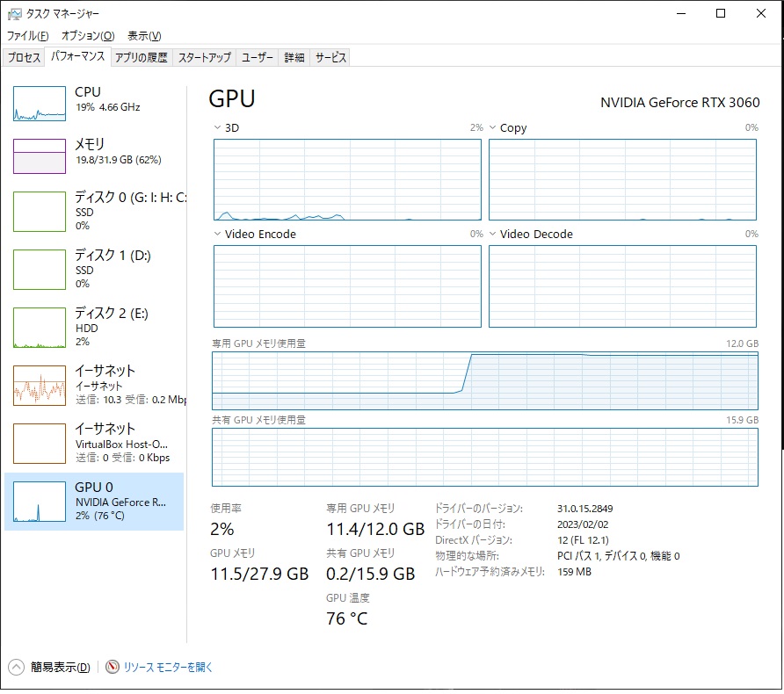Open the メモリ graph thumbnail in sidebar
784x694 pixels.
click(40, 156)
